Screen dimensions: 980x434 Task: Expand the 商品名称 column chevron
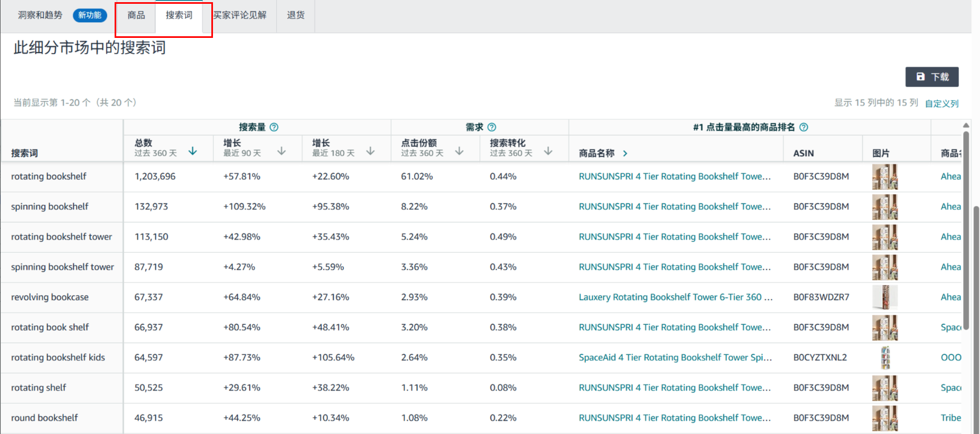click(x=625, y=154)
